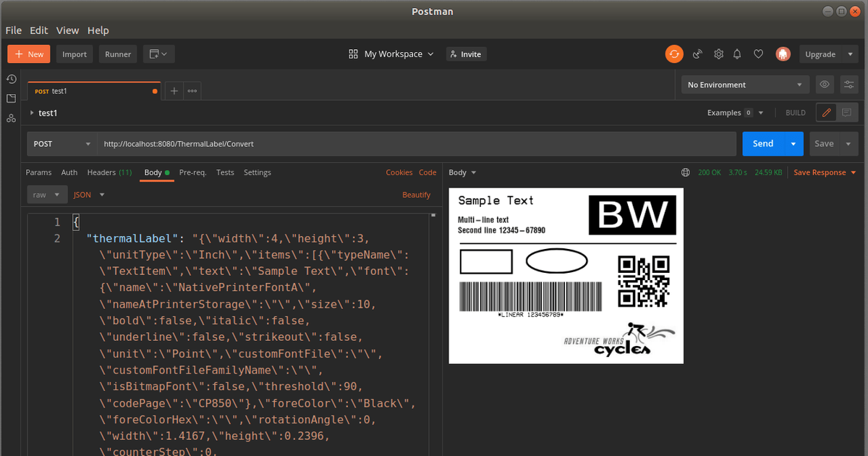Open the View menu

(x=67, y=30)
